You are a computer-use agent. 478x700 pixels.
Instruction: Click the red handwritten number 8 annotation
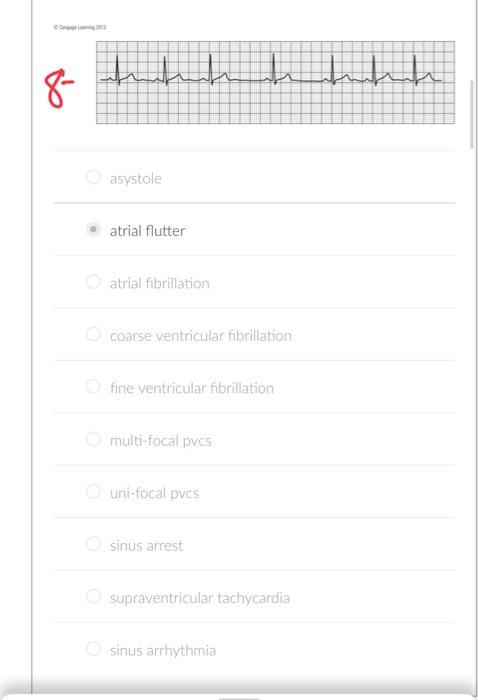(58, 88)
